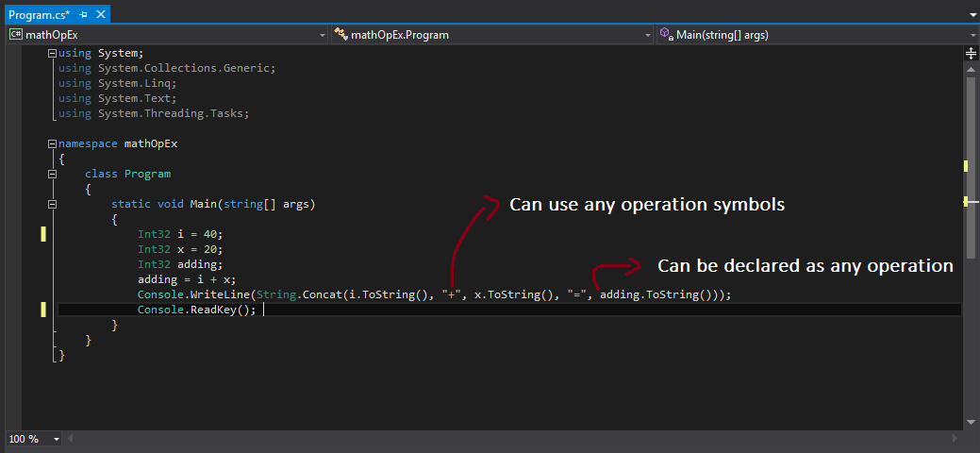Click the 'Int32 x = 20;' line
980x453 pixels.
point(180,249)
